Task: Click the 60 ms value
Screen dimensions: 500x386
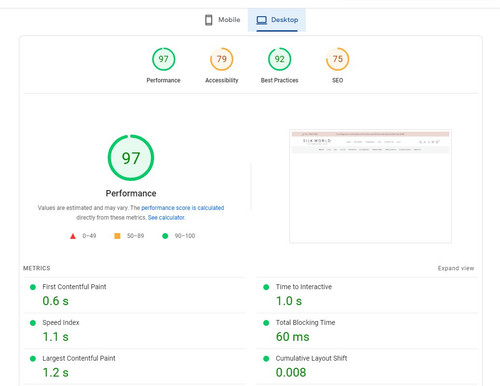Action: click(292, 337)
